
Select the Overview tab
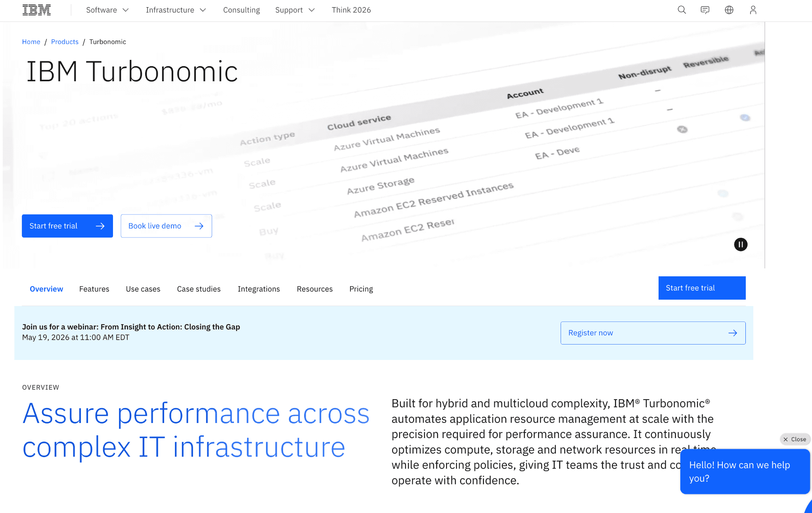coord(46,289)
